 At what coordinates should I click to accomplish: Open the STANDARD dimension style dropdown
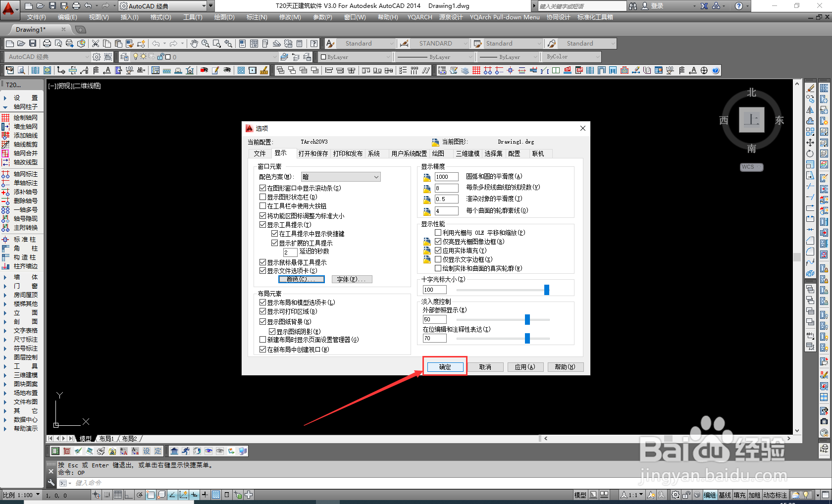(x=439, y=44)
